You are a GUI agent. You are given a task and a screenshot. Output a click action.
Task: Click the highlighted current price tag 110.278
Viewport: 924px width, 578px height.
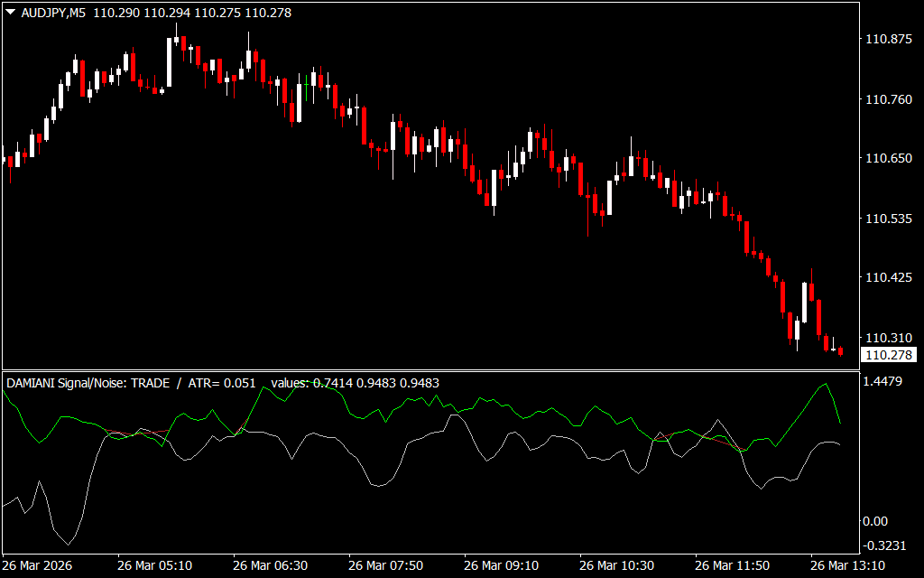(888, 355)
